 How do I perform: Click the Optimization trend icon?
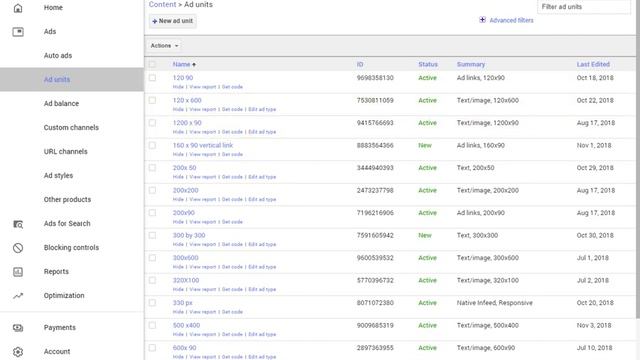[x=18, y=296]
